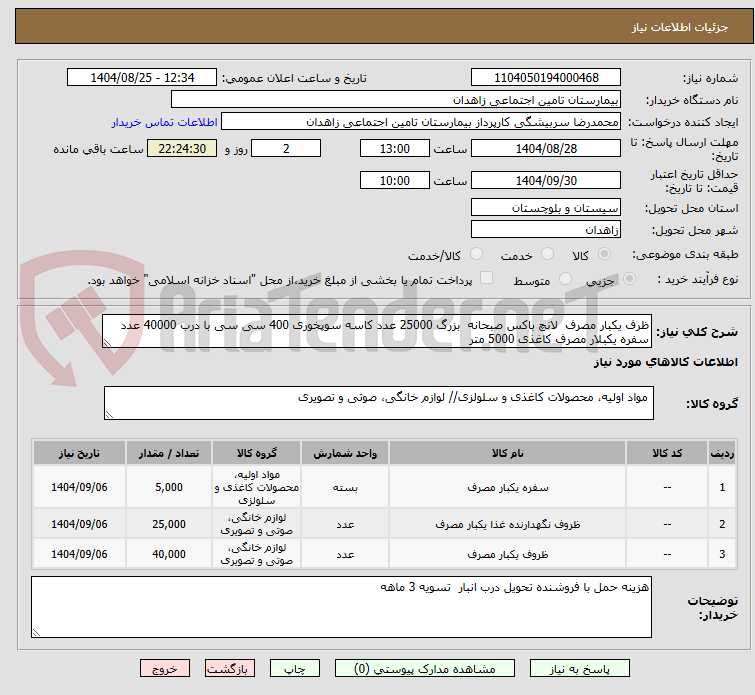Choose the کالا/خدمت radio option
Image resolution: width=755 pixels, height=695 pixels.
point(477,255)
